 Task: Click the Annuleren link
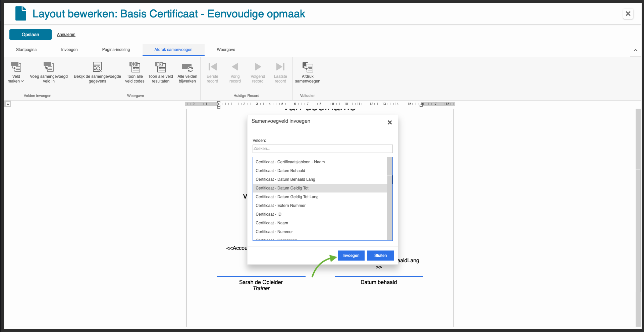tap(66, 34)
